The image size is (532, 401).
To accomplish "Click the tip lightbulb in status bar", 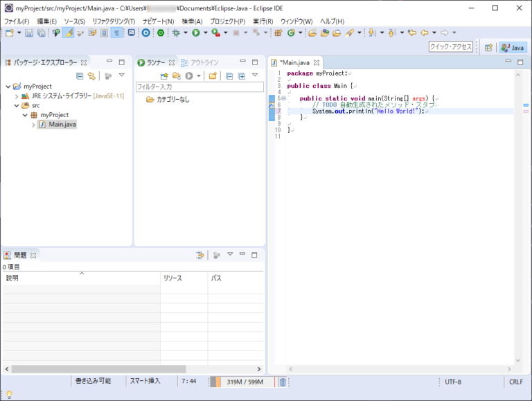I will pyautogui.click(x=9, y=394).
